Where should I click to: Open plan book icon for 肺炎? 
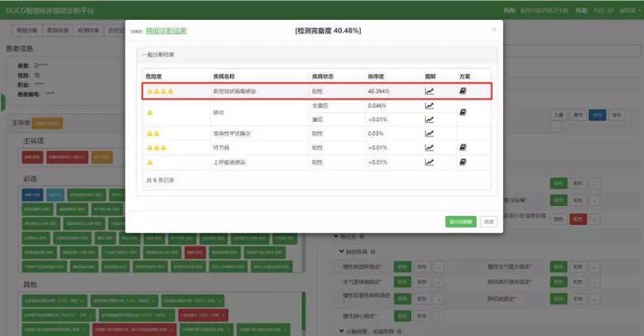[463, 112]
